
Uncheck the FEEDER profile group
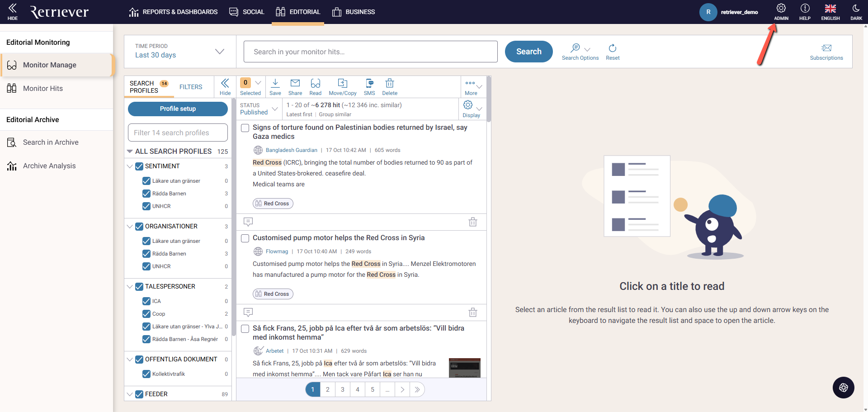pyautogui.click(x=139, y=394)
